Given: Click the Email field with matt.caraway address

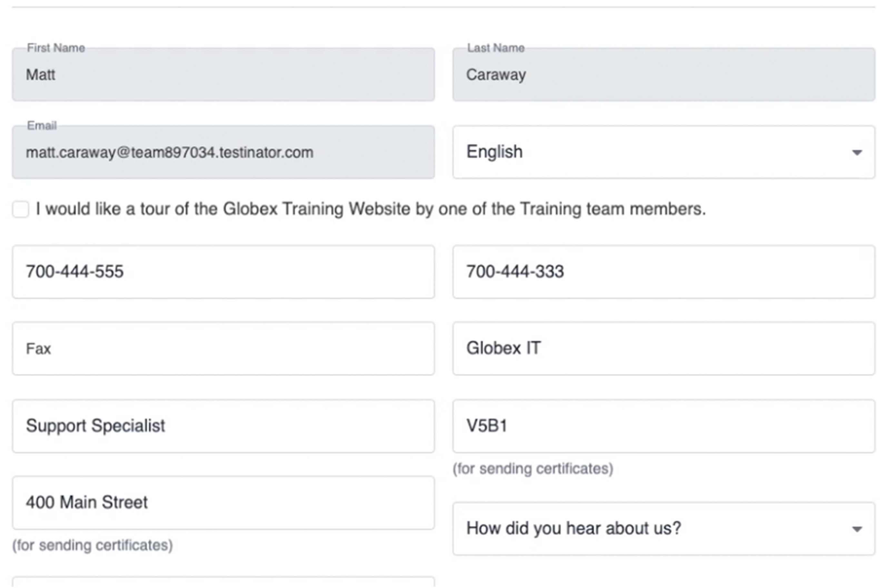Looking at the screenshot, I should pos(223,152).
